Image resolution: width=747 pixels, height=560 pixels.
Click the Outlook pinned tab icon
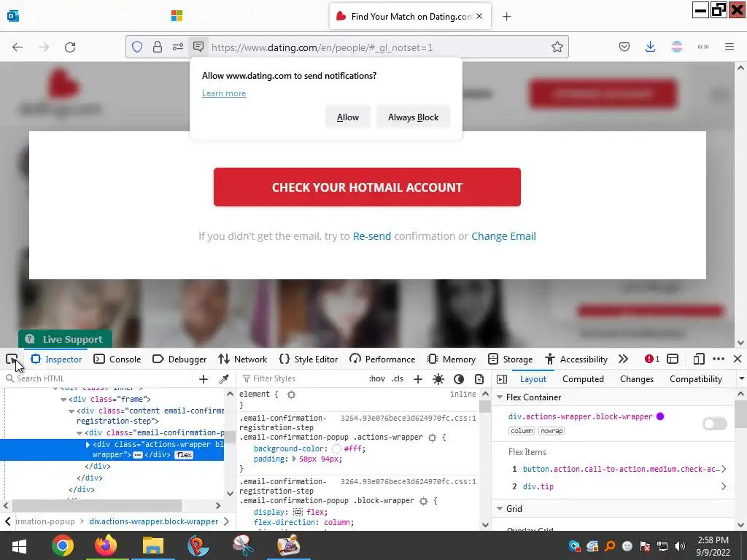tap(13, 16)
